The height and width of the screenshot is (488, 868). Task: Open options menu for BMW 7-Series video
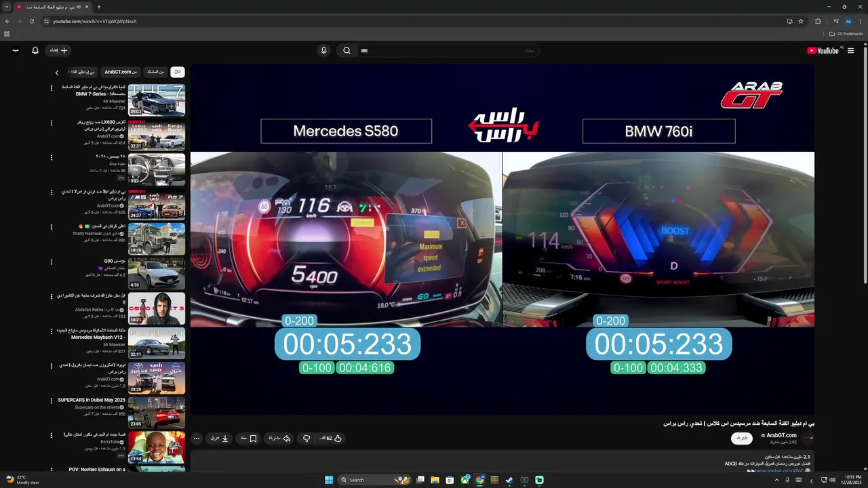pyautogui.click(x=52, y=88)
